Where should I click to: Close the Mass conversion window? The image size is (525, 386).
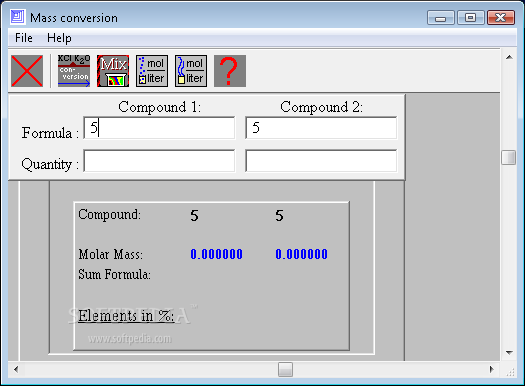[501, 17]
